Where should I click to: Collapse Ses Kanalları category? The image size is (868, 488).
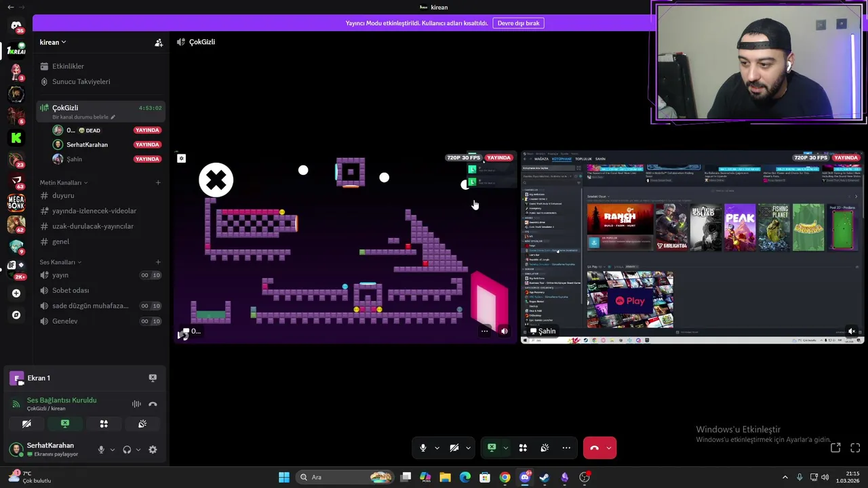pyautogui.click(x=60, y=262)
